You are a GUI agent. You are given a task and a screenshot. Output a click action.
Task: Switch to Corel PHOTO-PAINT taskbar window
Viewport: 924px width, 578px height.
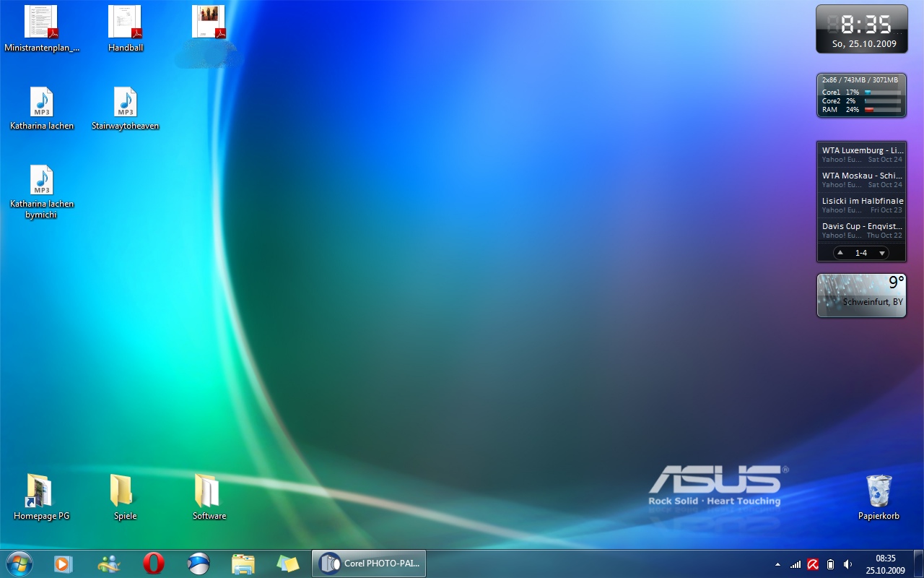[x=369, y=564]
